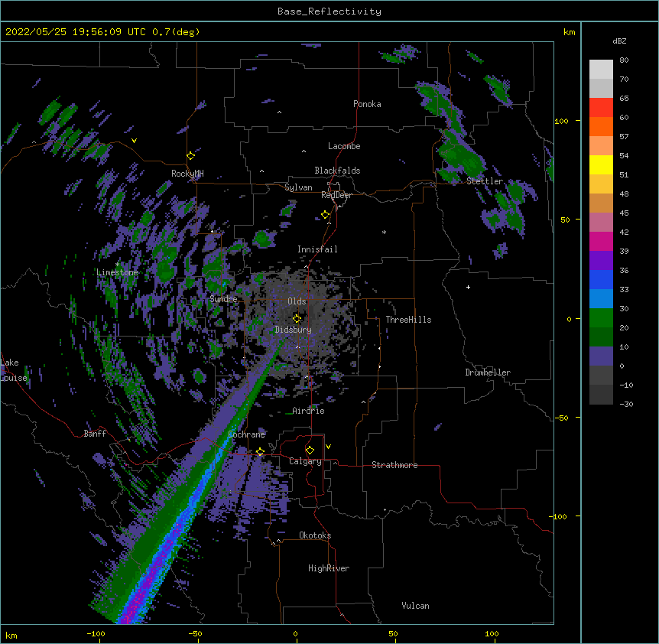Click the Okotoks label
The height and width of the screenshot is (644, 659).
click(x=315, y=535)
